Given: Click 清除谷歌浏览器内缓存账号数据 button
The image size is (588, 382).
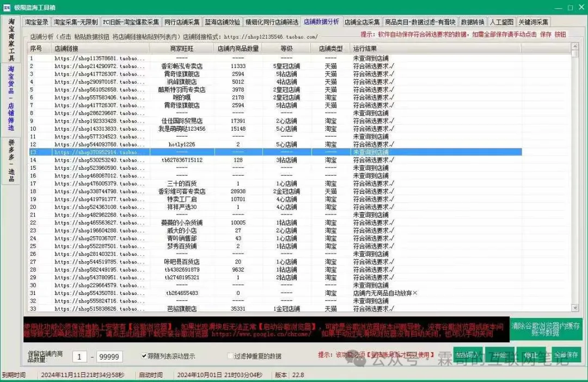Looking at the screenshot, I should point(546,329).
